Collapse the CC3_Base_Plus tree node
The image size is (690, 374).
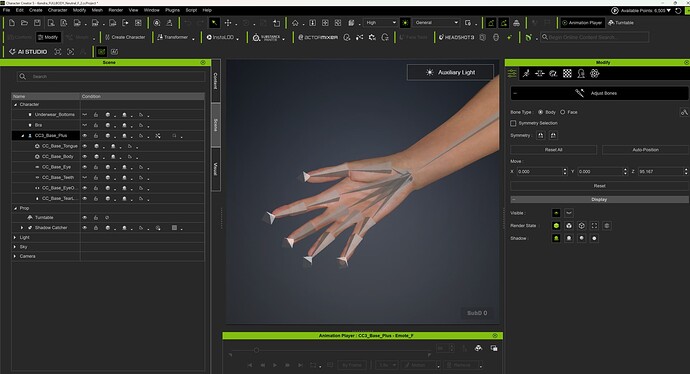[x=23, y=136]
